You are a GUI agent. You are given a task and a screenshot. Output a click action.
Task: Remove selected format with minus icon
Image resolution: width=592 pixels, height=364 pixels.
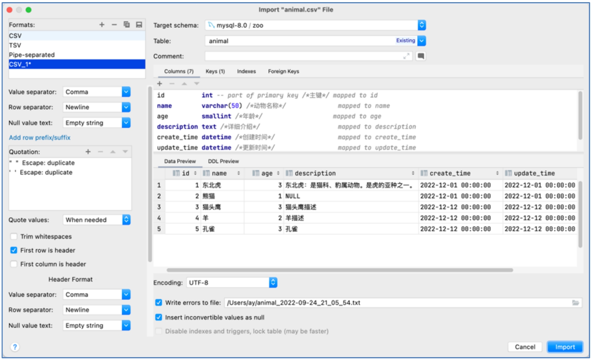(114, 25)
